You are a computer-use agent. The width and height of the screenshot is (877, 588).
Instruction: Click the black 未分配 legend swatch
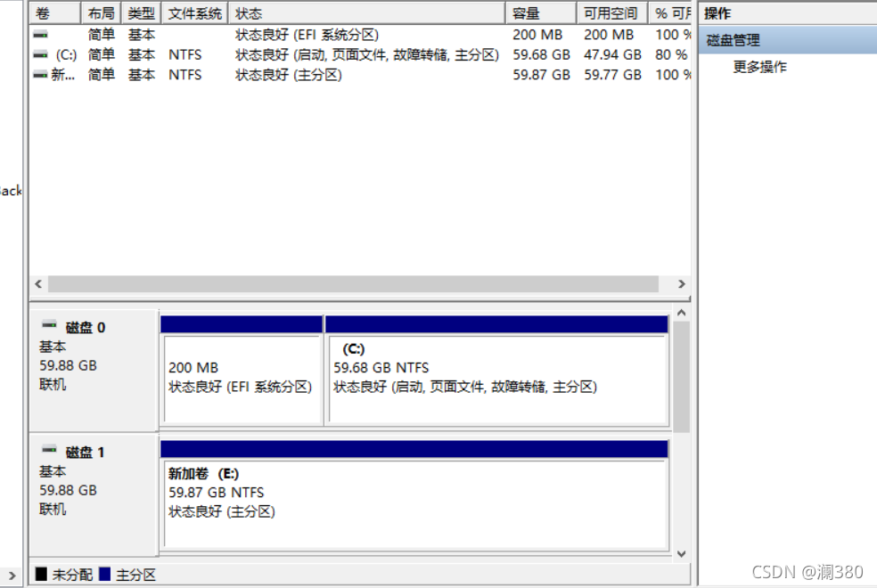(41, 574)
